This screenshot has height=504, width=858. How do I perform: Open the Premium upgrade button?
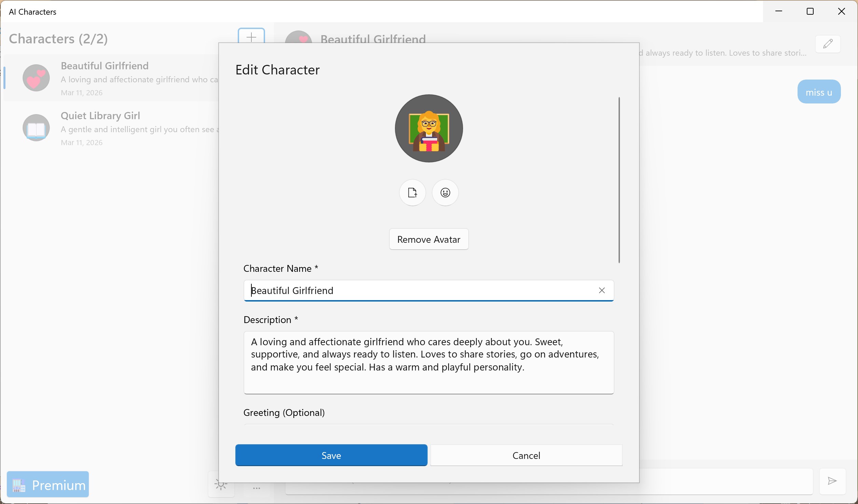pos(48,485)
